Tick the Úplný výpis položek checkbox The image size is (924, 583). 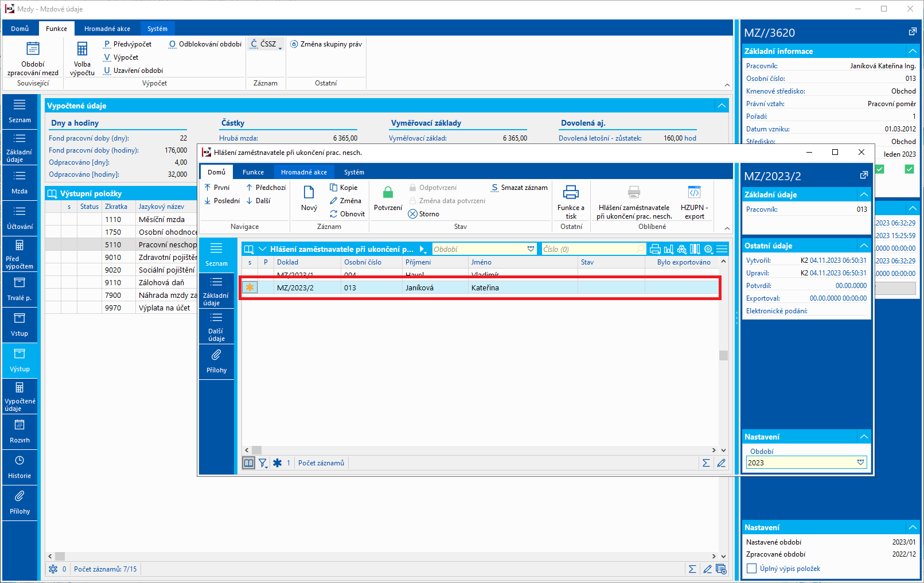click(751, 569)
